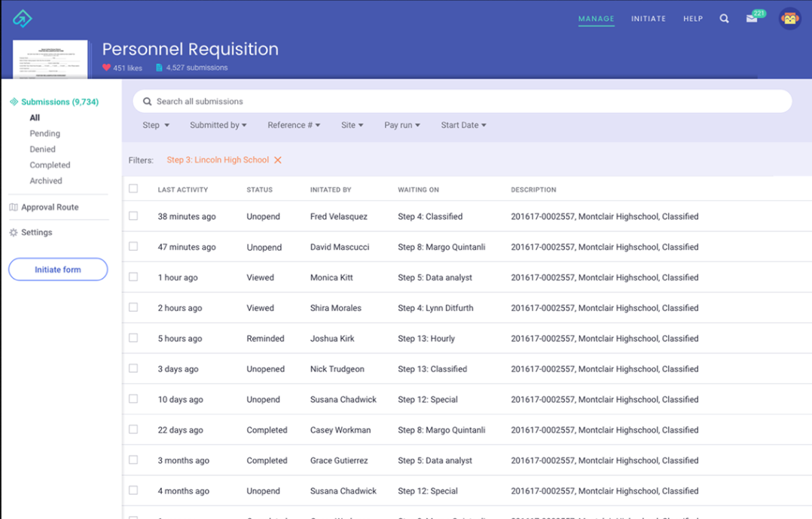
Task: Check the select-all checkbox in the table header
Action: pos(133,189)
